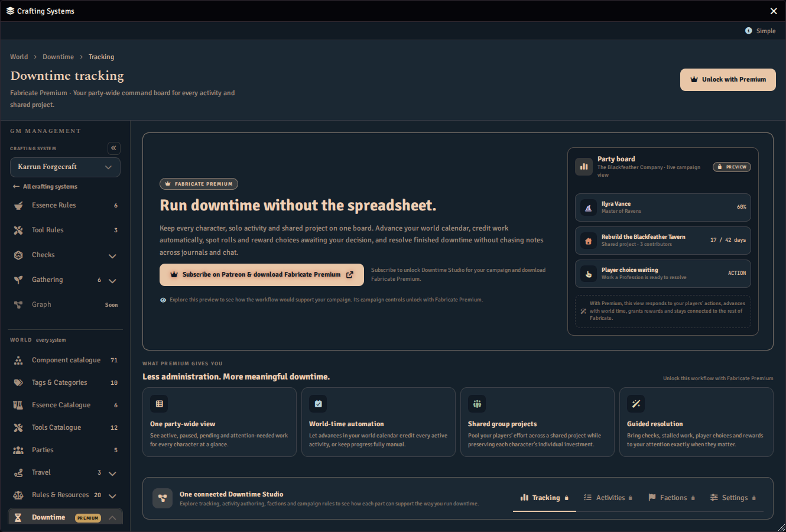Click the Simple mode info icon
This screenshot has height=532, width=786.
point(749,31)
